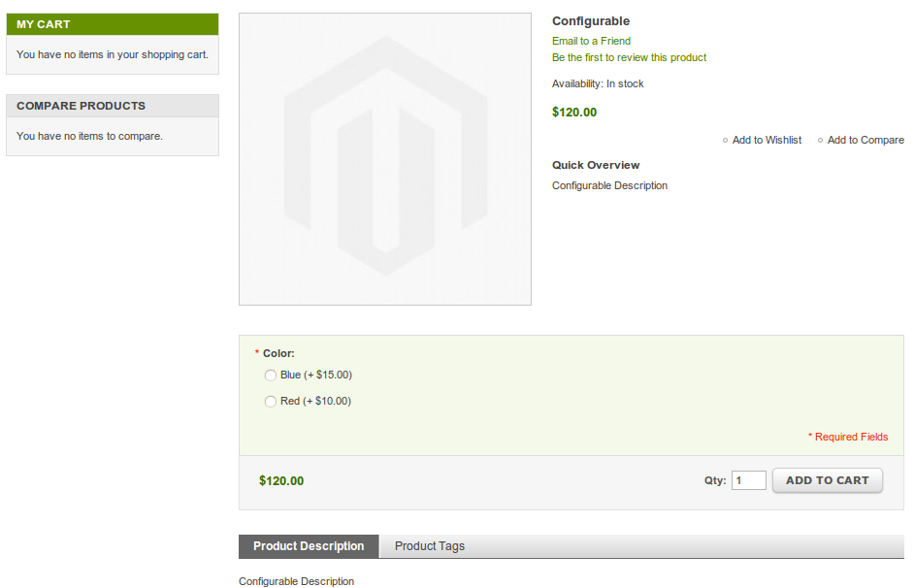
Task: Click Configurable Description below the tabs
Action: click(x=297, y=581)
